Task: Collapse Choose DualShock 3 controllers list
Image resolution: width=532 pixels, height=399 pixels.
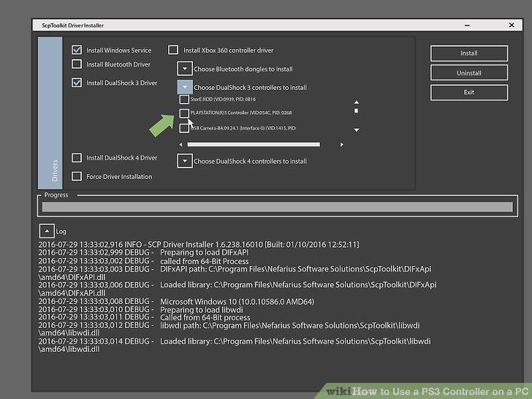Action: [x=185, y=87]
